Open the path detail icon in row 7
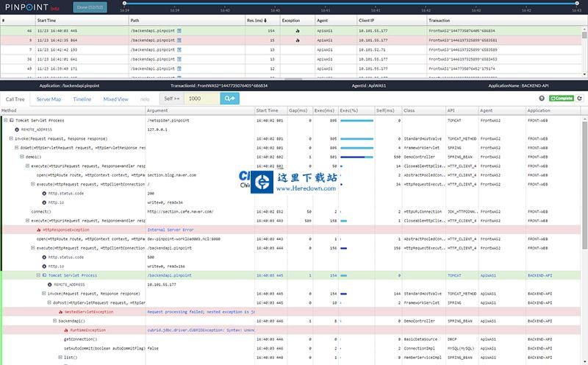This screenshot has height=365, width=588. 179,49
